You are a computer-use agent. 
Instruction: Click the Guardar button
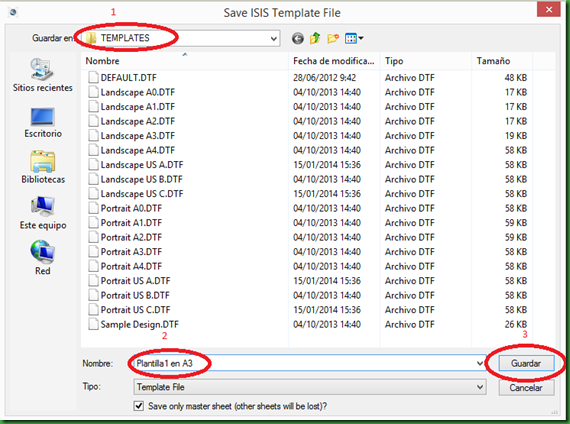click(x=526, y=363)
